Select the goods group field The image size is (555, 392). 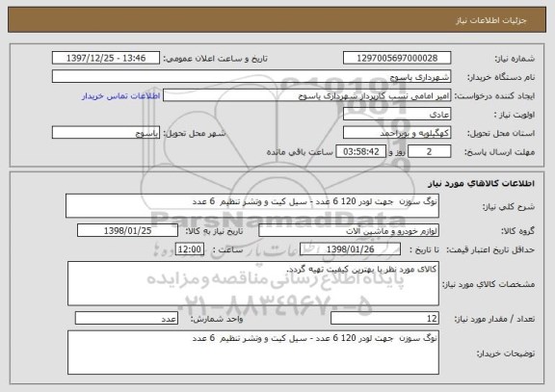click(349, 231)
